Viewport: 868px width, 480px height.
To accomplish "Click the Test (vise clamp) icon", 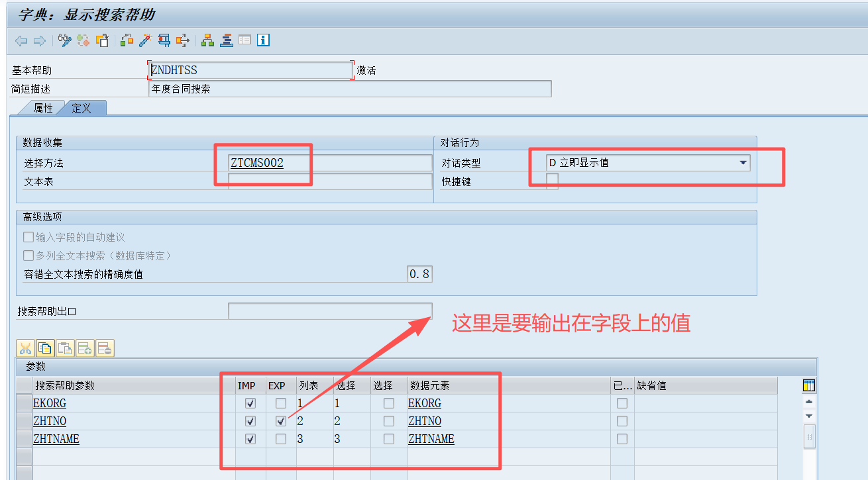I will point(164,40).
